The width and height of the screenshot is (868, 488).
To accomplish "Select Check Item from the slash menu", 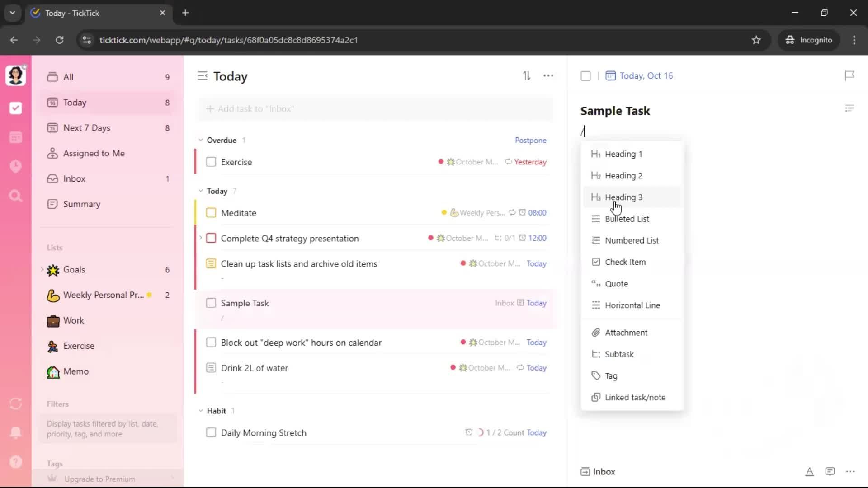I will 625,262.
